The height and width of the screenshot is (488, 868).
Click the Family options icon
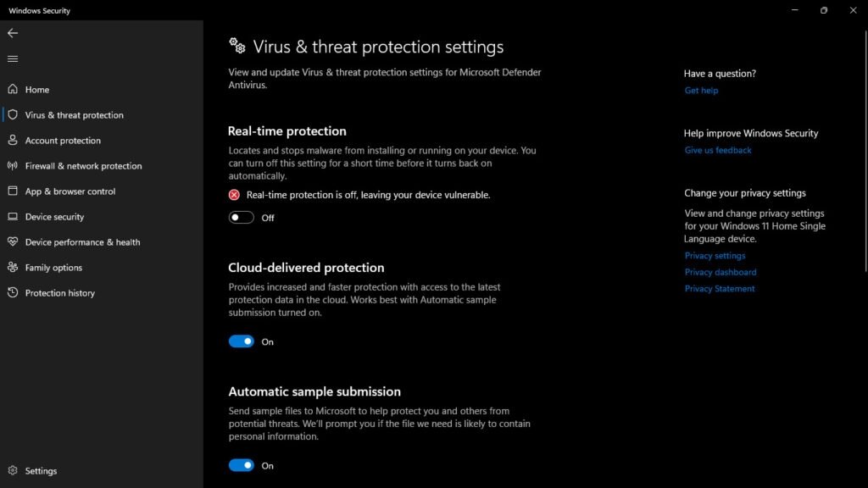12,267
